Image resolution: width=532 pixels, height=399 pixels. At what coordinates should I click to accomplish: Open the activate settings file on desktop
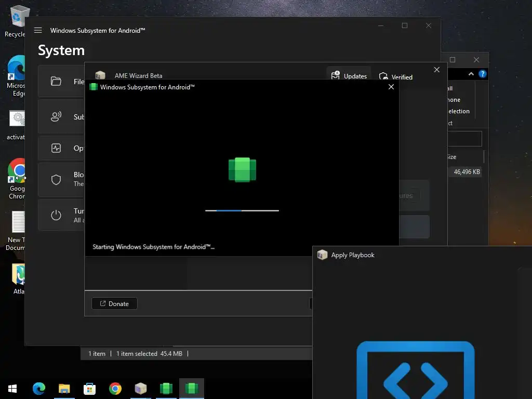coord(16,125)
